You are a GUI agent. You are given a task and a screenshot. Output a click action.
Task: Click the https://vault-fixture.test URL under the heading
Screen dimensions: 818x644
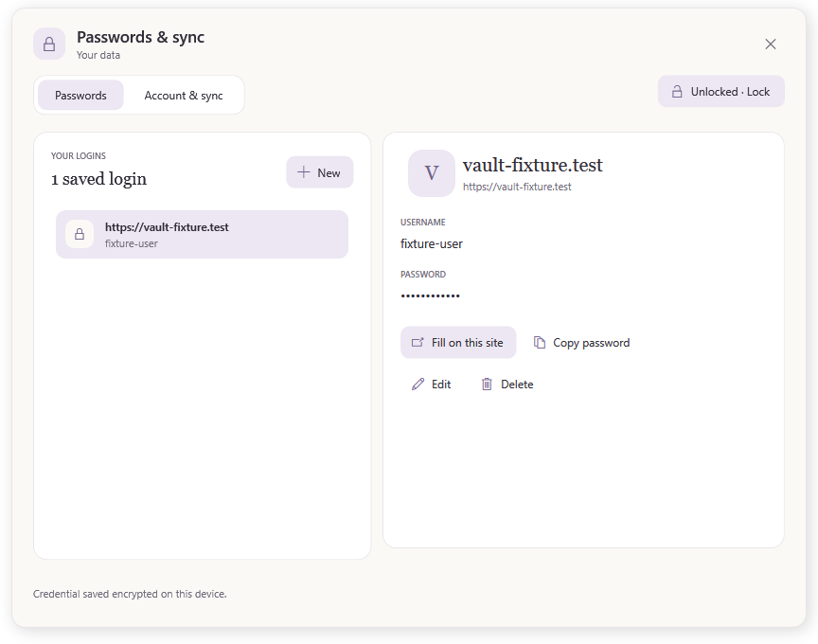click(517, 187)
